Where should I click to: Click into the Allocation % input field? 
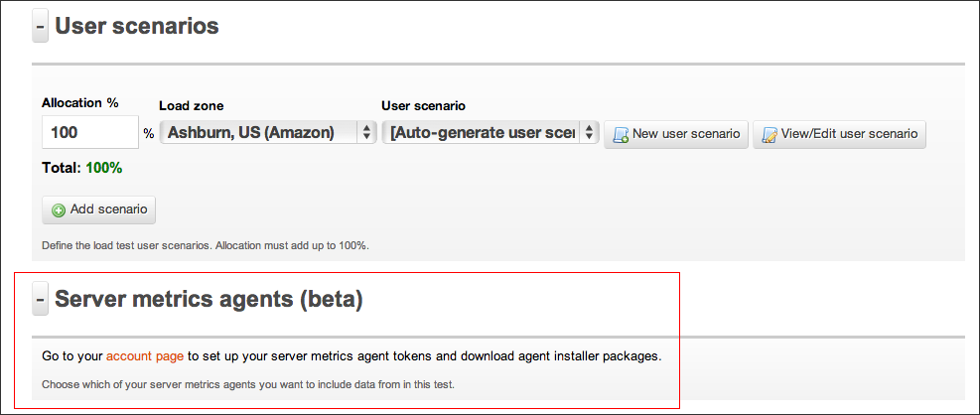click(89, 132)
